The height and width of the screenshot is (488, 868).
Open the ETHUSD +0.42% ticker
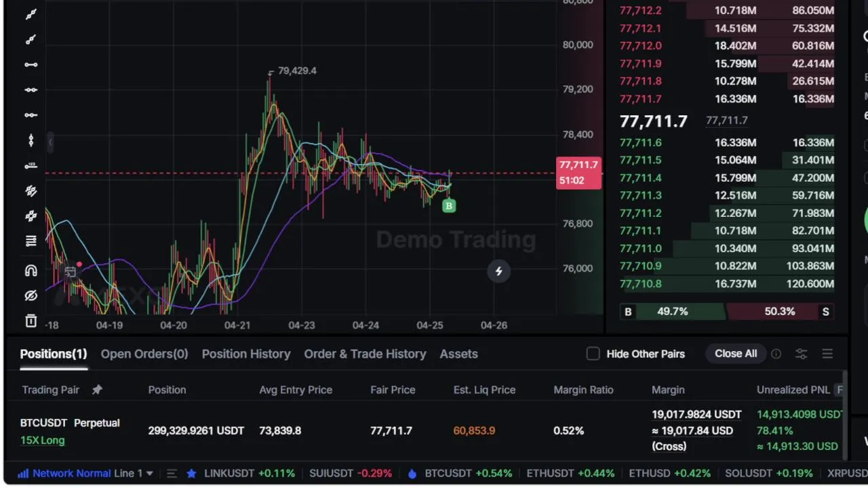click(x=670, y=474)
